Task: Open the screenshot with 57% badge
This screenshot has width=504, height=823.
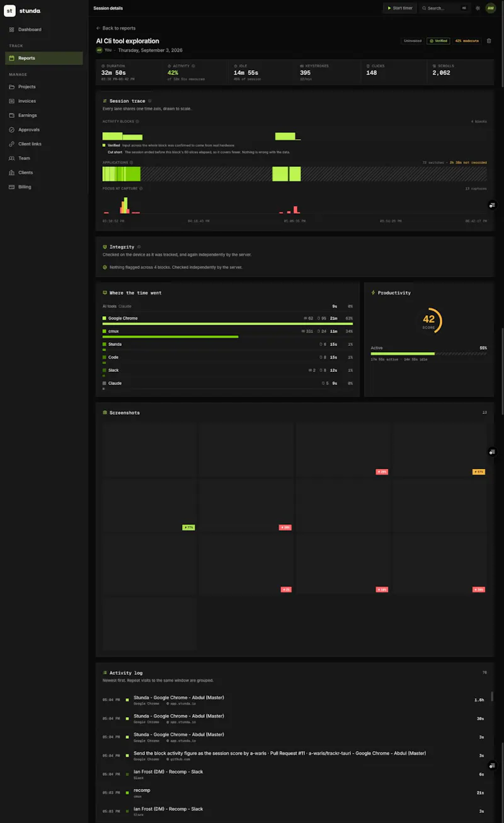Action: tap(440, 449)
